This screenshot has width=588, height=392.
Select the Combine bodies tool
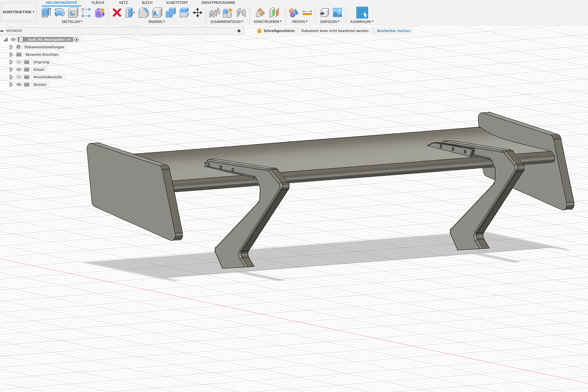pyautogui.click(x=171, y=13)
